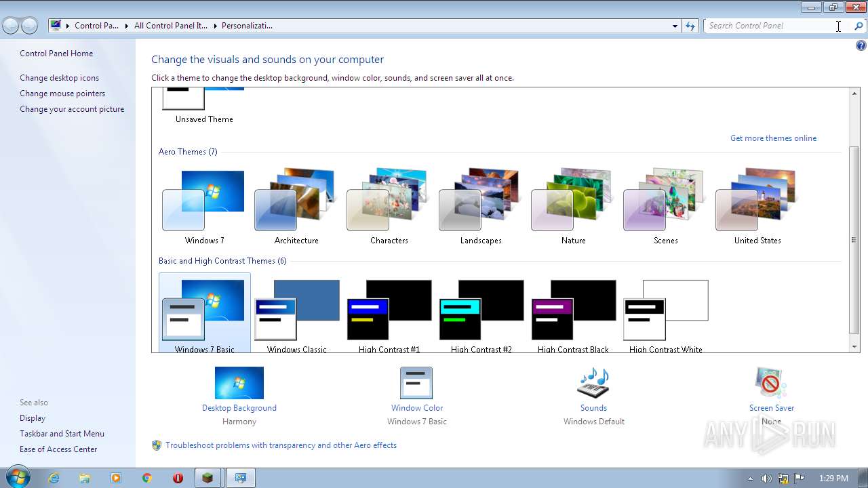Click the search magnifier icon
The width and height of the screenshot is (868, 488).
point(859,26)
